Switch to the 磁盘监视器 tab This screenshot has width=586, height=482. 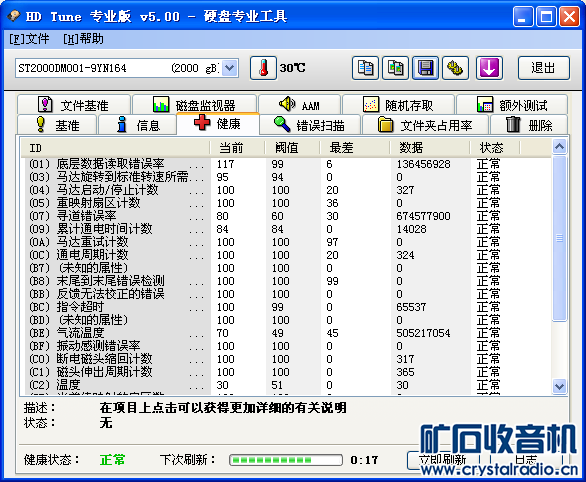(194, 105)
